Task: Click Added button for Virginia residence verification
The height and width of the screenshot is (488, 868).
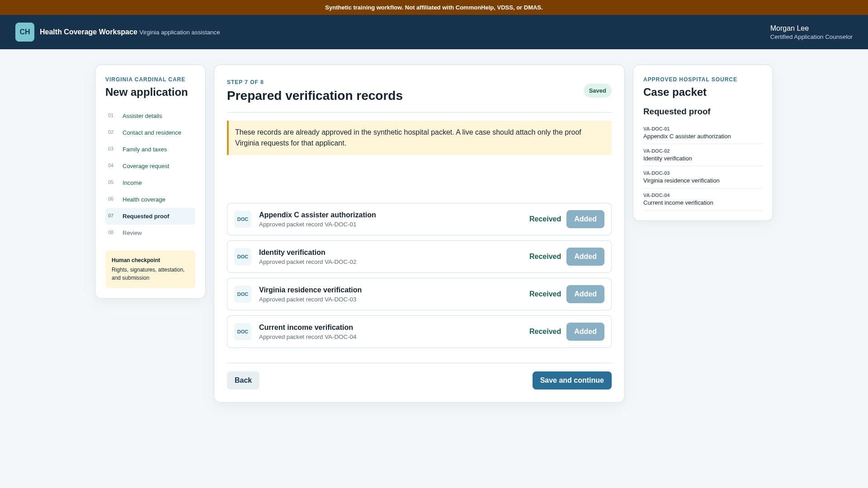Action: click(x=585, y=294)
